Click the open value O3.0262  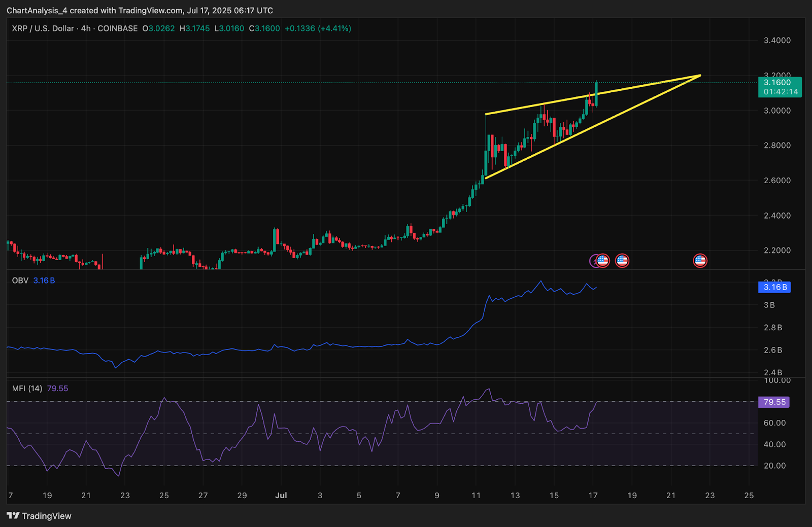click(158, 28)
